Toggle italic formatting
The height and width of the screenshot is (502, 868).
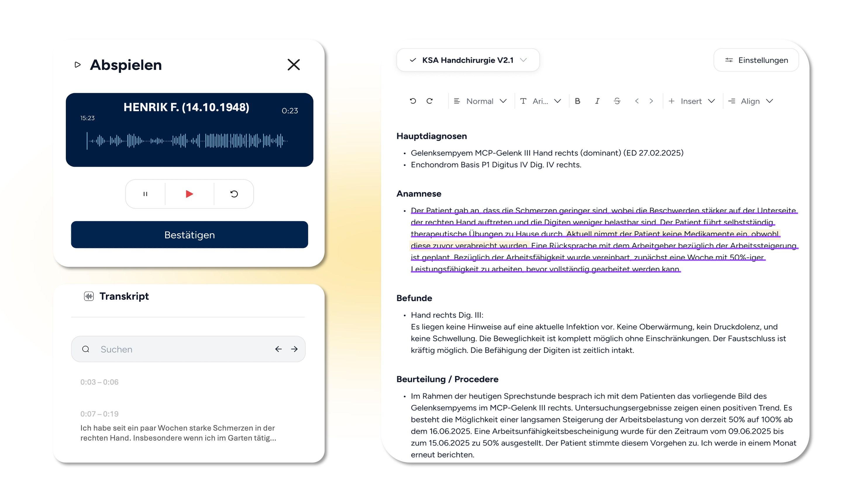pyautogui.click(x=597, y=101)
